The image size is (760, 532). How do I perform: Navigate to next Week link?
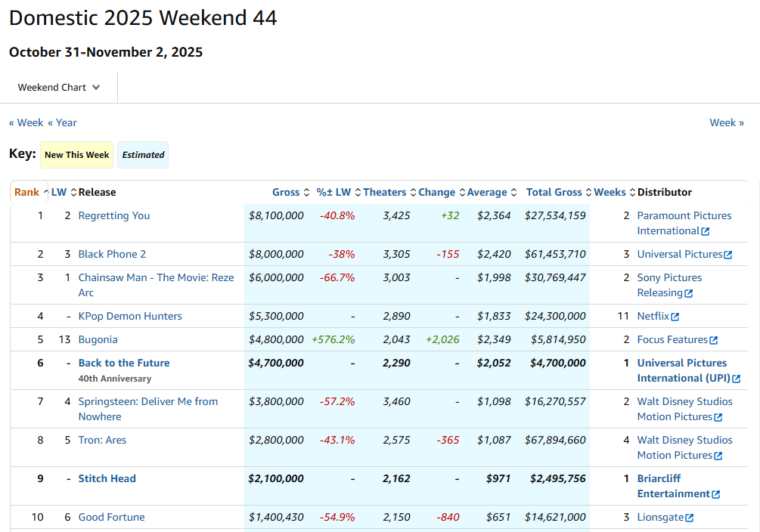point(726,122)
